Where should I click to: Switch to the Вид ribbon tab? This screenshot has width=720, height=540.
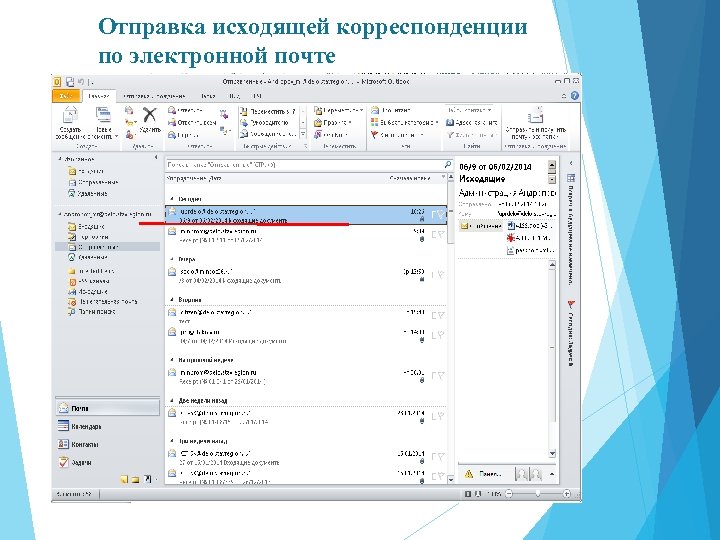pos(234,96)
